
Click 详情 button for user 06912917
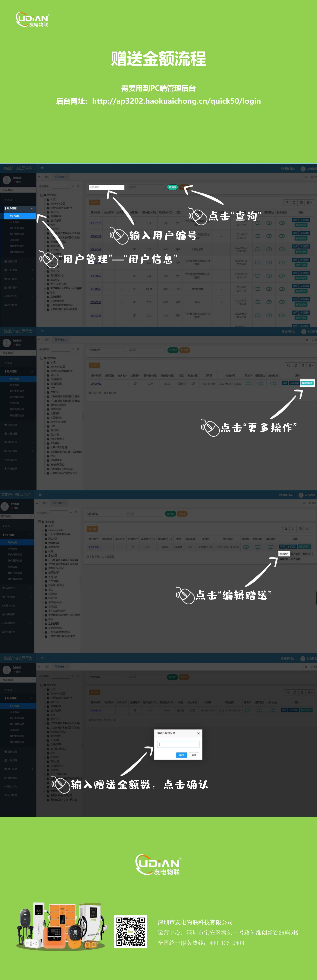pos(295,220)
